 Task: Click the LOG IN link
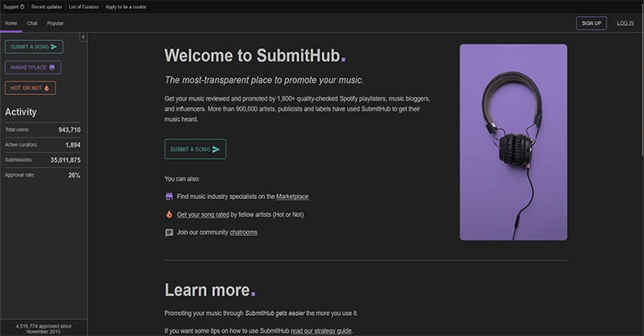point(625,23)
